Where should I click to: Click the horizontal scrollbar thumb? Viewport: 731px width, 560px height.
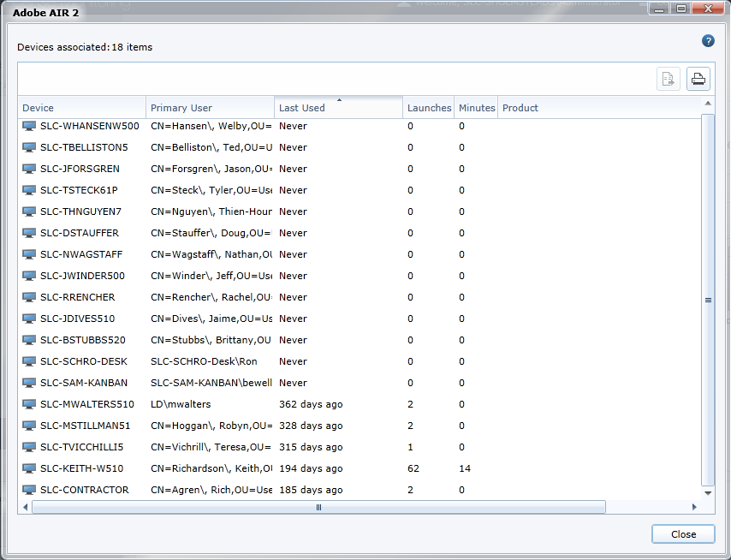pos(318,507)
